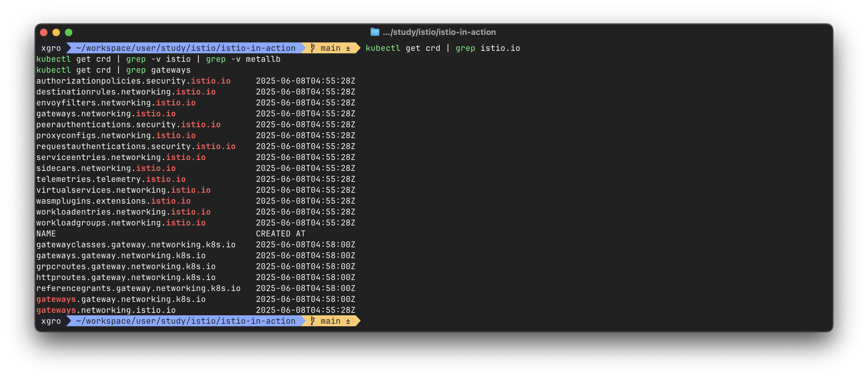Click sidecars.networking.istio.io row
The image size is (868, 378).
(x=196, y=168)
